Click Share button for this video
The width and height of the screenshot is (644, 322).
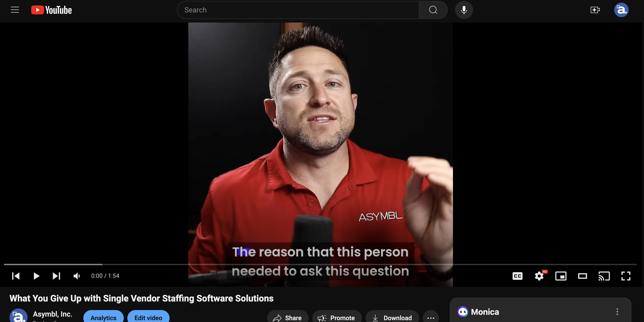pos(288,317)
